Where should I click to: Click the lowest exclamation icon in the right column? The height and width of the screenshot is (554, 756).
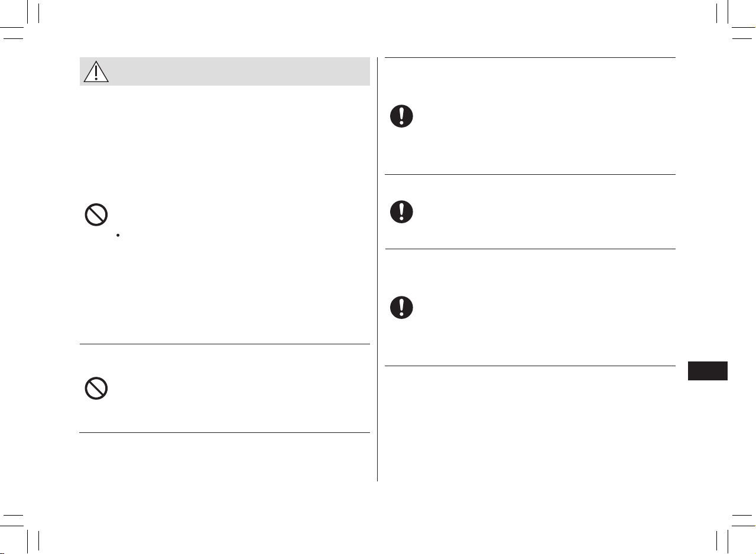tap(401, 308)
